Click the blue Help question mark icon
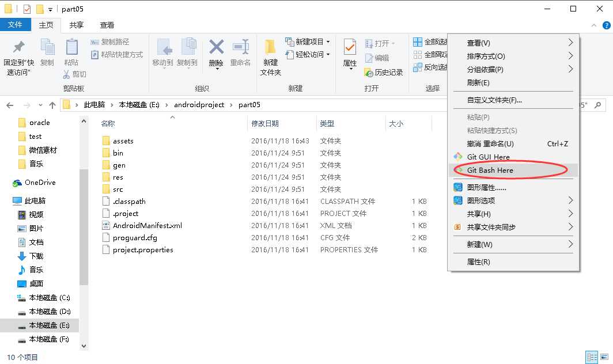The width and height of the screenshot is (613, 364). click(606, 25)
